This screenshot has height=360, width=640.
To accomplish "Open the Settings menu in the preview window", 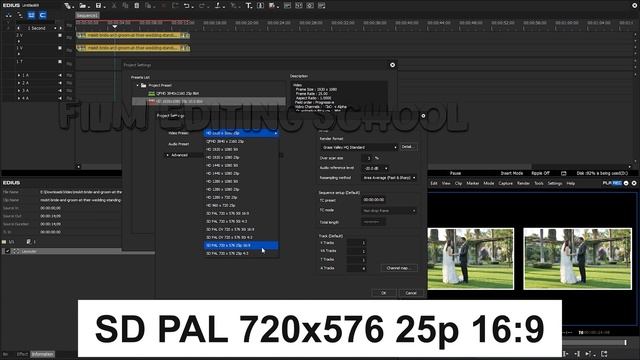I will (555, 184).
